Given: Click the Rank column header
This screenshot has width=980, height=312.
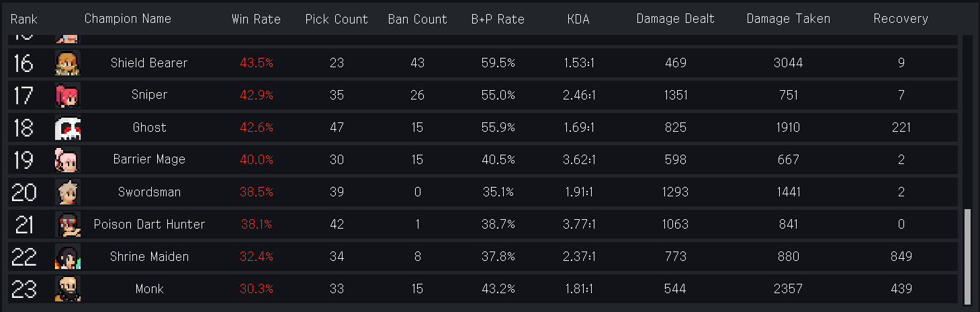Looking at the screenshot, I should coord(24,19).
